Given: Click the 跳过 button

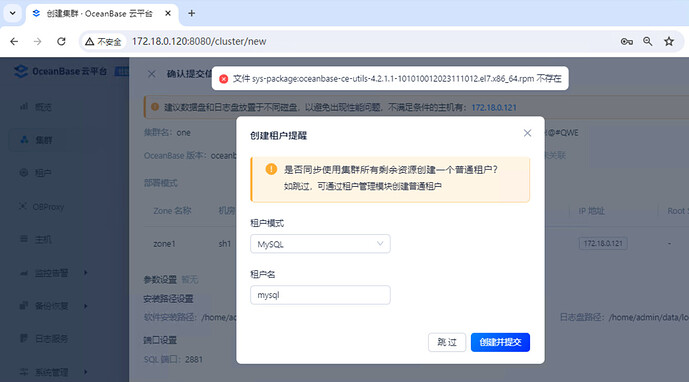Looking at the screenshot, I should 447,342.
